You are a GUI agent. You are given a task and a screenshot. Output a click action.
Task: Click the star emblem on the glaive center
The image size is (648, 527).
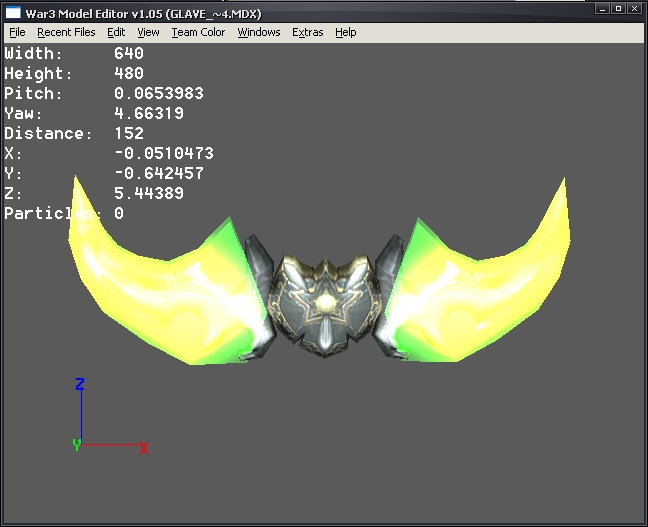326,304
